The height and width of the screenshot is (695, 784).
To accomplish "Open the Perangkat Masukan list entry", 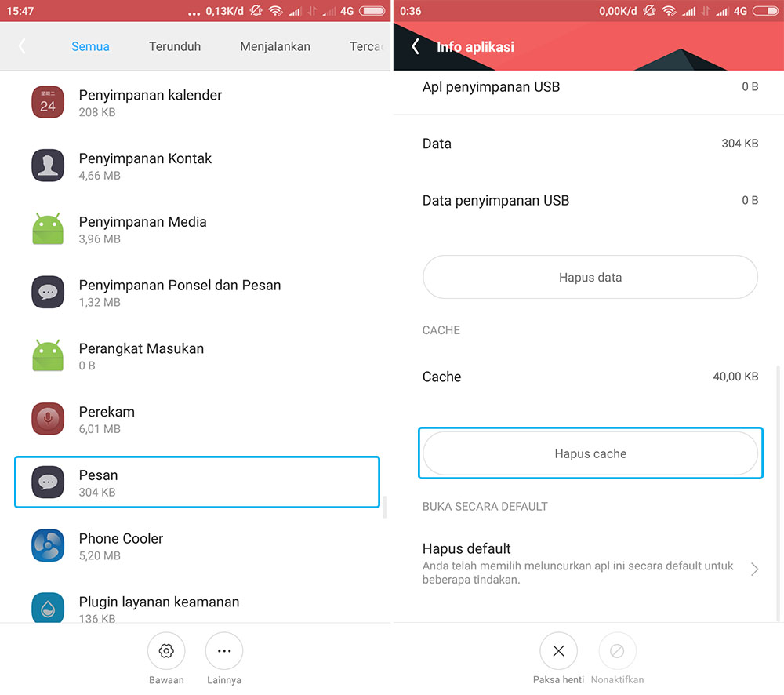I will click(141, 356).
